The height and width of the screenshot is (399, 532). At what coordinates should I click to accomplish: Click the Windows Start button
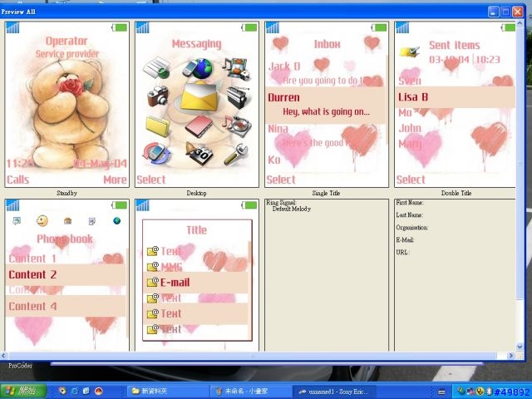23,392
